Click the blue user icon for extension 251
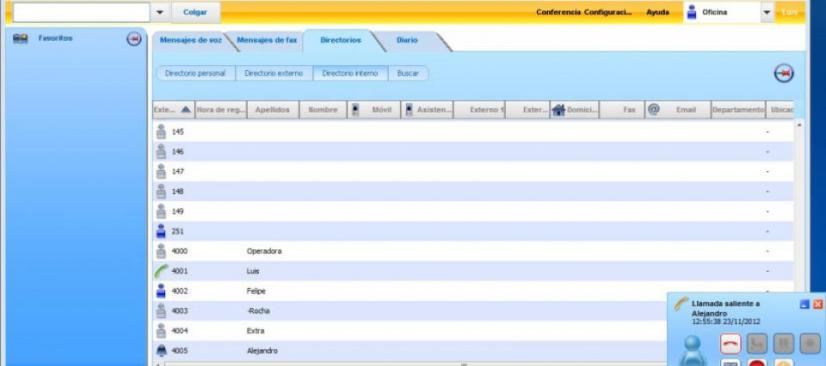This screenshot has height=366, width=826. click(x=161, y=231)
